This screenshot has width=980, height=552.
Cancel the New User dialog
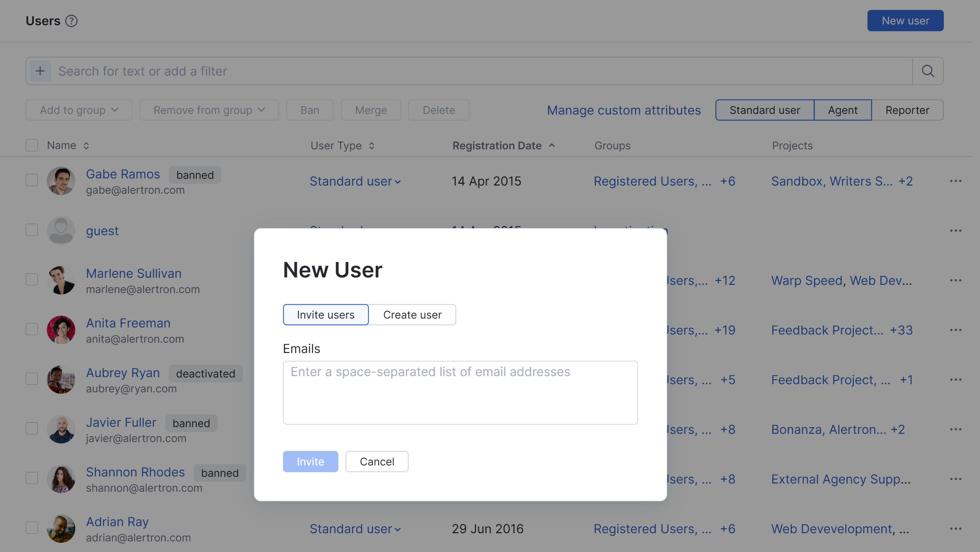[377, 461]
